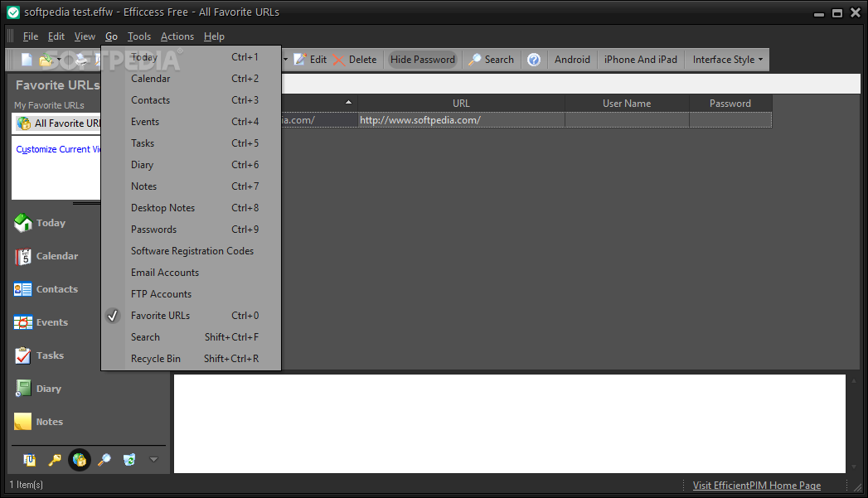Choose Notes in the Go menu
868x498 pixels.
coord(191,186)
